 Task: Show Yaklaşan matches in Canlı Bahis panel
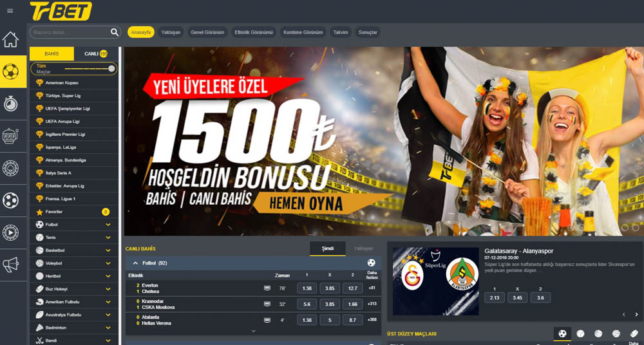click(363, 248)
